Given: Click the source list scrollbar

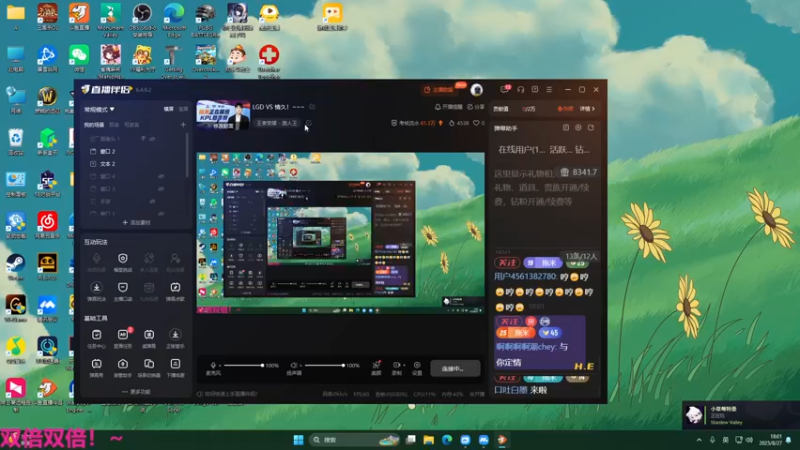Looking at the screenshot, I should (187, 156).
